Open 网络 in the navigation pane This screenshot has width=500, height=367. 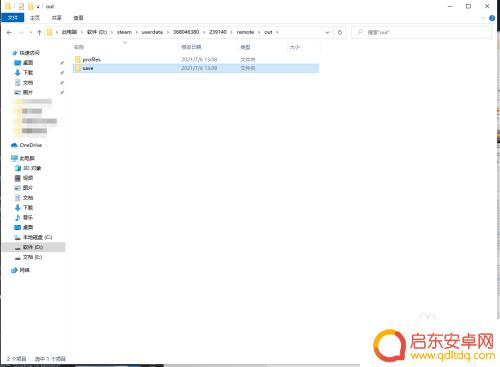click(25, 270)
